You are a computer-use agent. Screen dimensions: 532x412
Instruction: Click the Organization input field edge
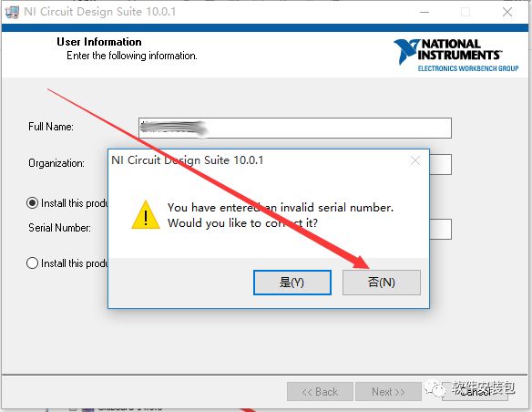pos(440,165)
